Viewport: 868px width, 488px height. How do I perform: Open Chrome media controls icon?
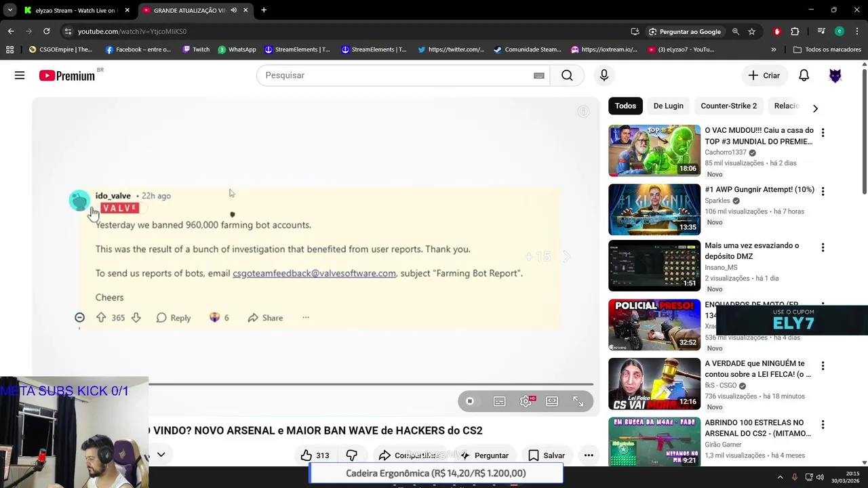tap(821, 31)
